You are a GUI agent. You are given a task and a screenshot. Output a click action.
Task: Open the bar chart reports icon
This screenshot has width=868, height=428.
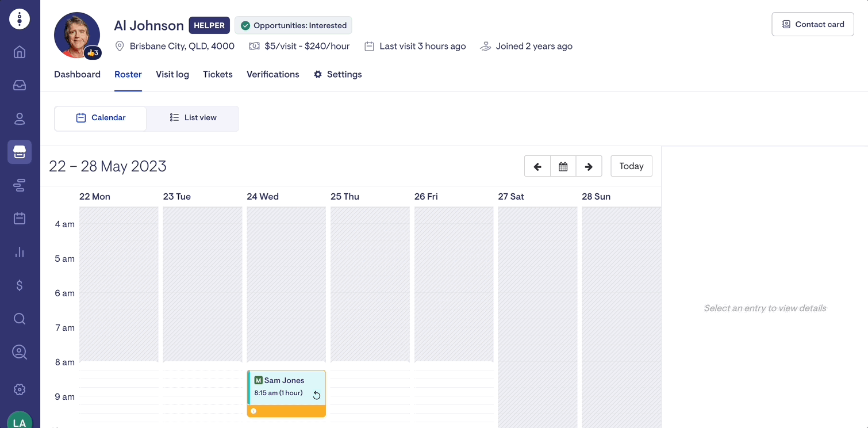point(20,252)
